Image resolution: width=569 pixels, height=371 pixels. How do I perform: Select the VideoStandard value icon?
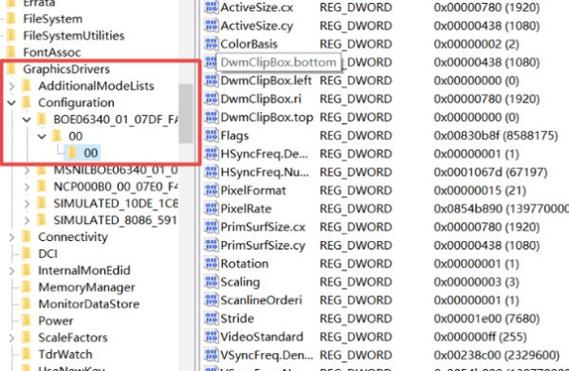211,337
